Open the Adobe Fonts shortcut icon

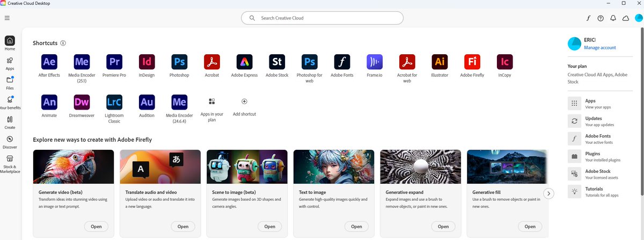click(x=342, y=62)
